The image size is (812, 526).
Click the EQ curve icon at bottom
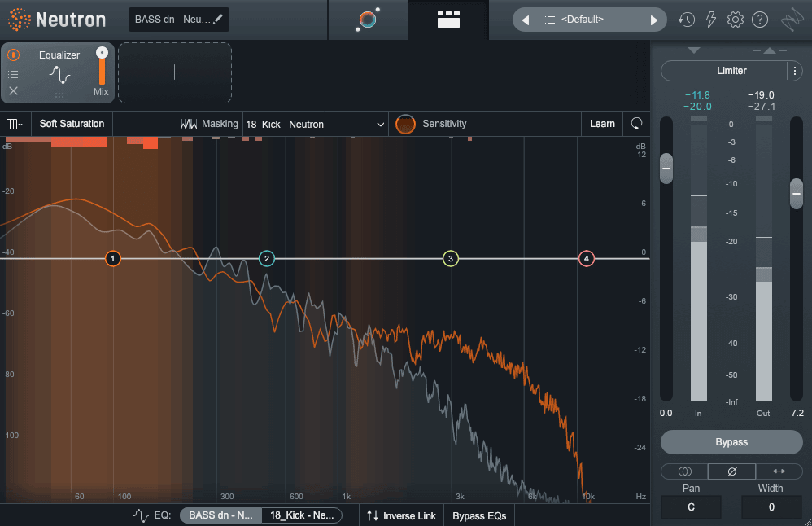click(140, 515)
